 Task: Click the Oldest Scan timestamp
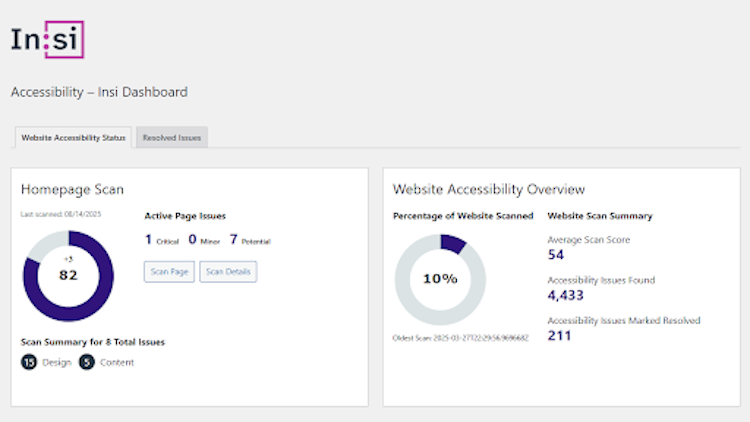[459, 338]
